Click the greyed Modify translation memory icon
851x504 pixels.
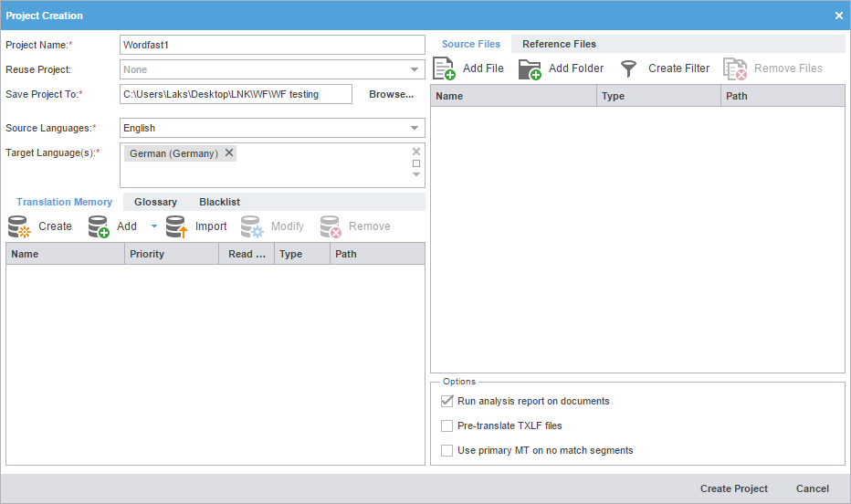click(x=252, y=226)
